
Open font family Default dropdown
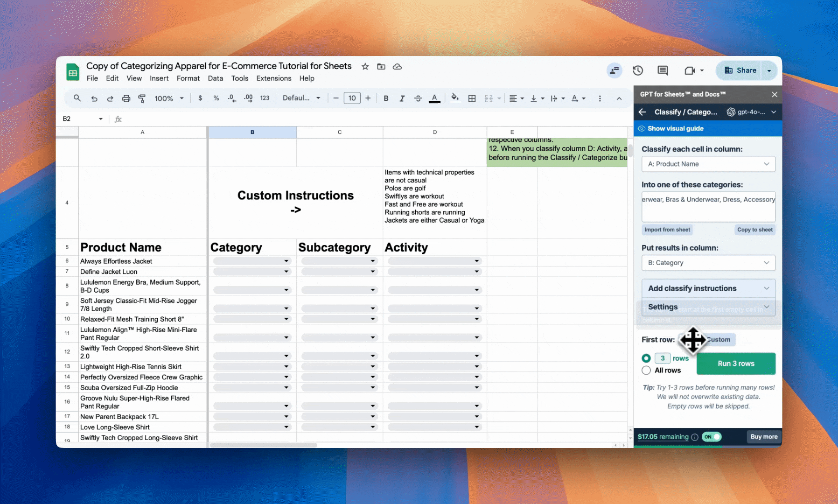point(301,98)
